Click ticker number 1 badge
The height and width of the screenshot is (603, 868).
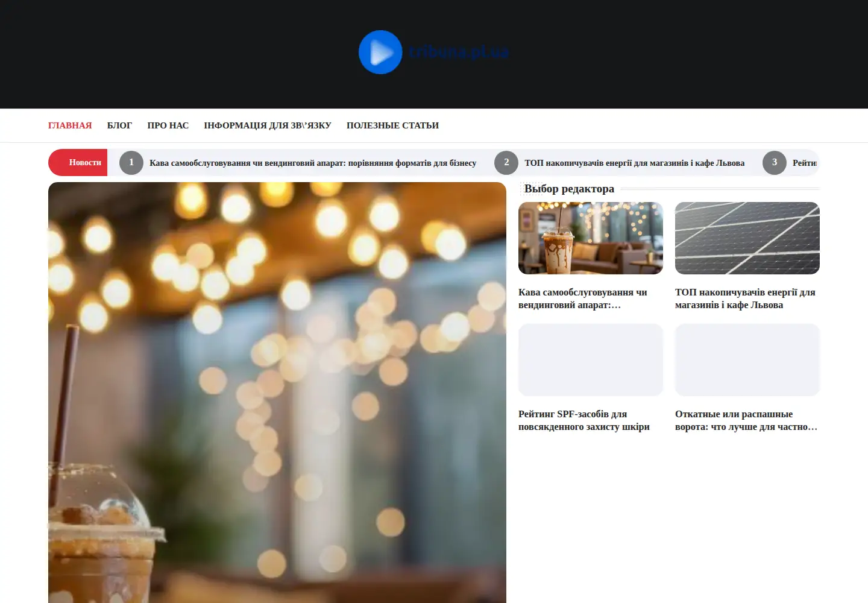pyautogui.click(x=131, y=162)
